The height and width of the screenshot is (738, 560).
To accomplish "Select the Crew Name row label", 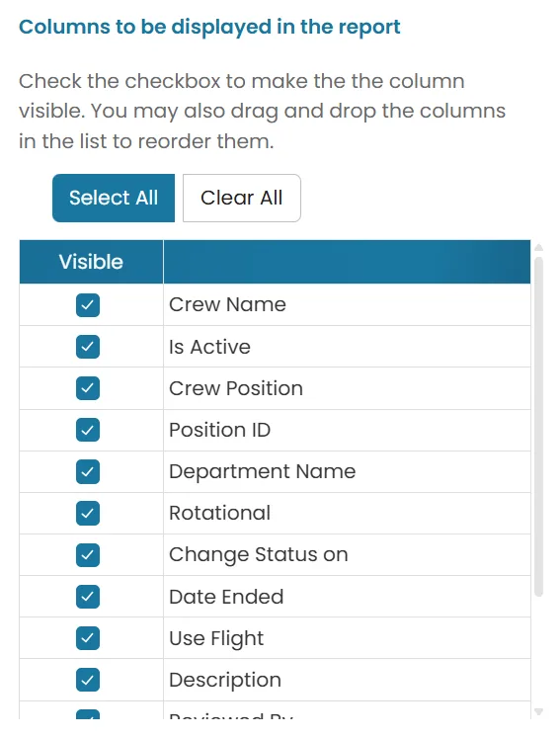I will [x=227, y=304].
